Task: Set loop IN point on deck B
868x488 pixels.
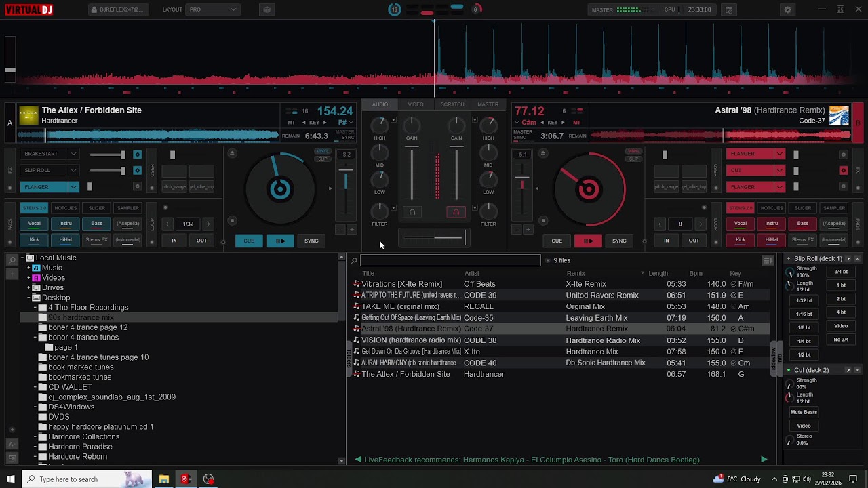Action: tap(667, 241)
